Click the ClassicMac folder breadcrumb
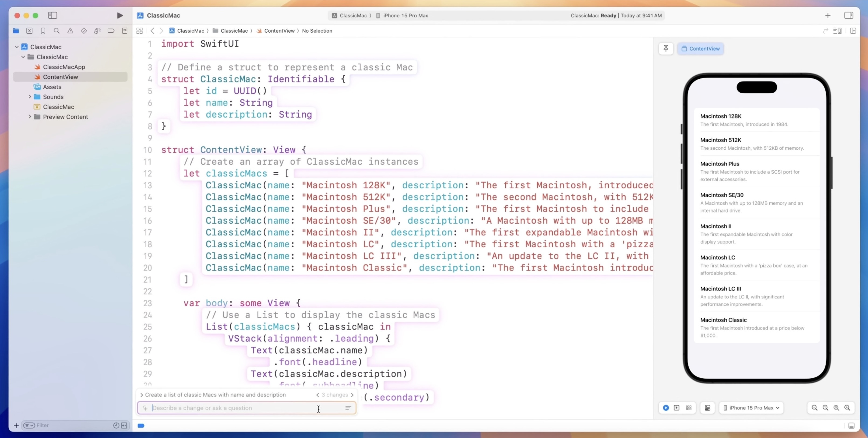Image resolution: width=868 pixels, height=438 pixels. click(x=230, y=31)
